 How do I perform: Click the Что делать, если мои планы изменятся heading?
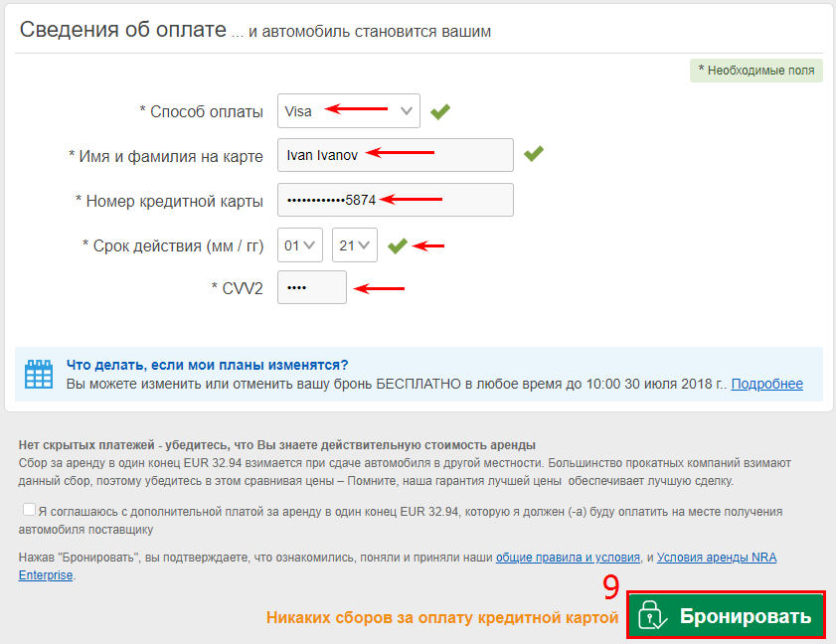tap(207, 365)
